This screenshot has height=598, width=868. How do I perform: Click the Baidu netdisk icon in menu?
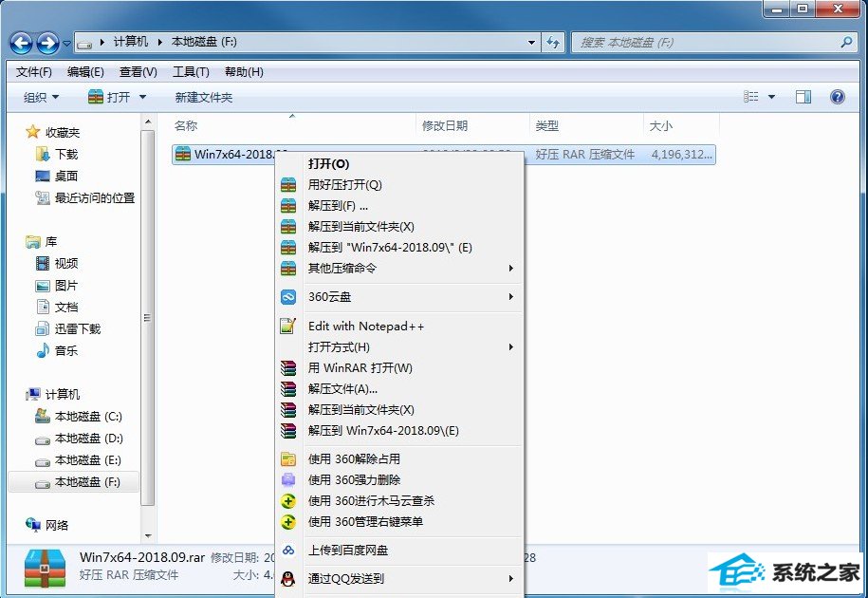pyautogui.click(x=288, y=551)
